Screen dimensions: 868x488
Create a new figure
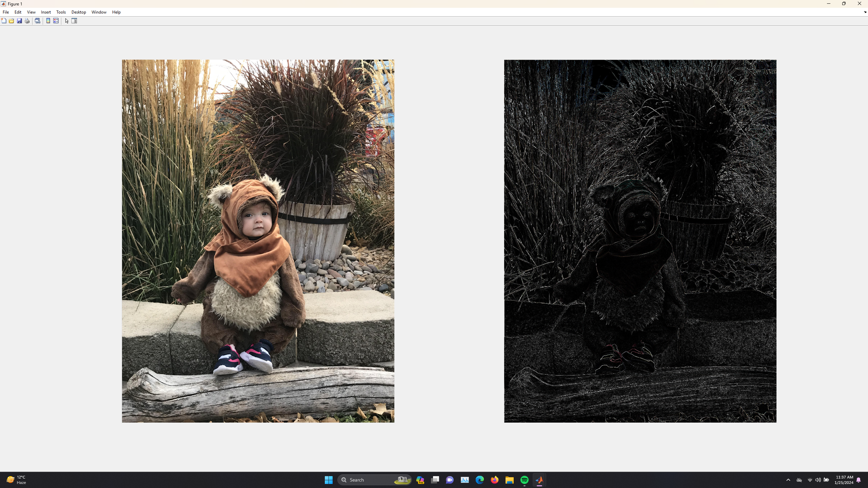tap(4, 21)
